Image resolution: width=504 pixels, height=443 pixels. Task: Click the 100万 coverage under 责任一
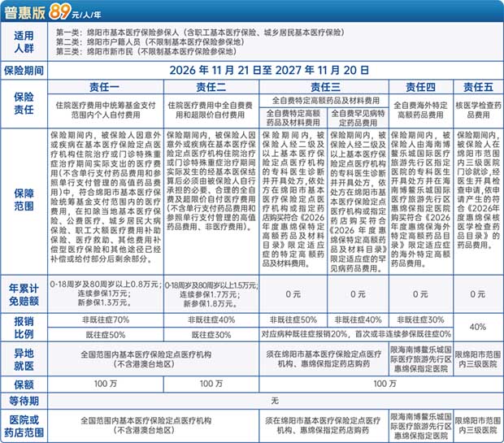click(106, 384)
